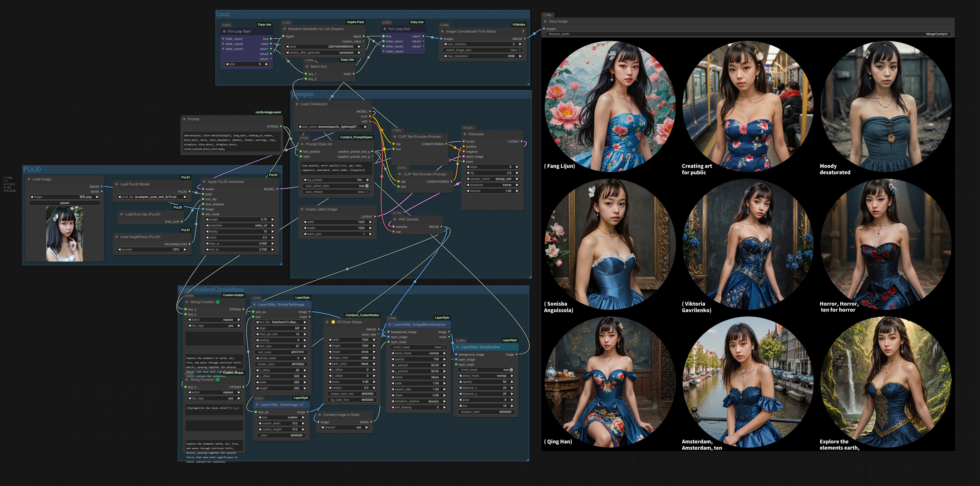Click the images input port on Save Image
Image resolution: width=980 pixels, height=486 pixels.
544,29
